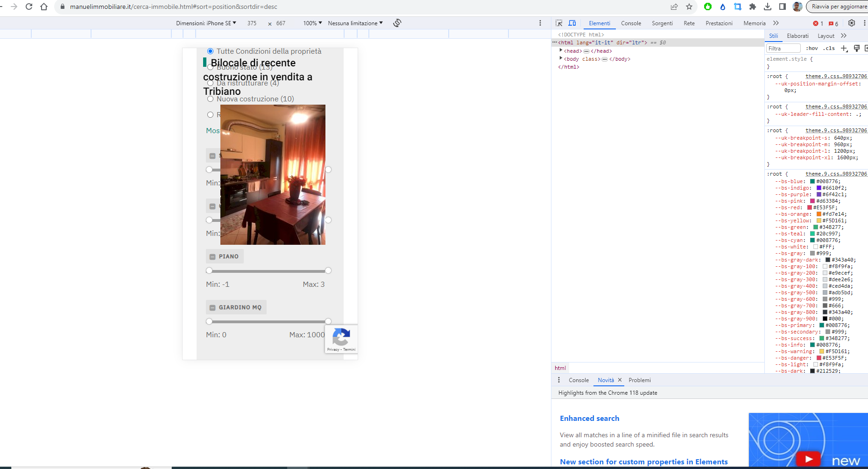The image size is (868, 469).
Task: Click the new style rule plus icon
Action: (x=844, y=48)
